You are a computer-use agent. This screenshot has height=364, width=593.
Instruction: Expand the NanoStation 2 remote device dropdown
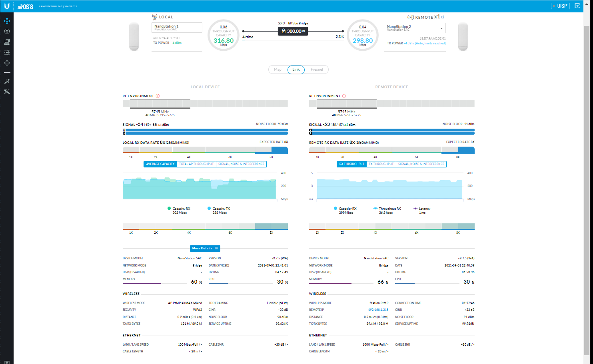(441, 28)
